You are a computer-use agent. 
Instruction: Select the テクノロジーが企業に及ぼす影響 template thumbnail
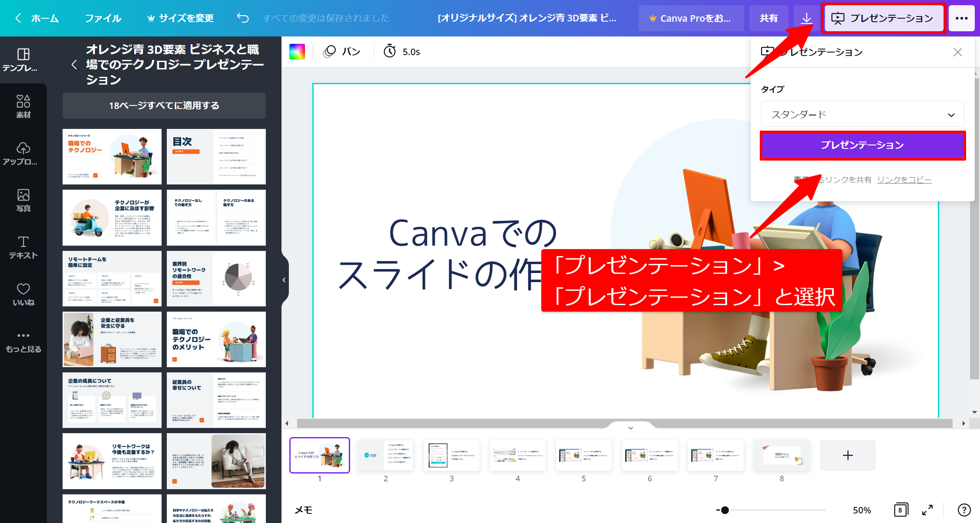click(112, 217)
